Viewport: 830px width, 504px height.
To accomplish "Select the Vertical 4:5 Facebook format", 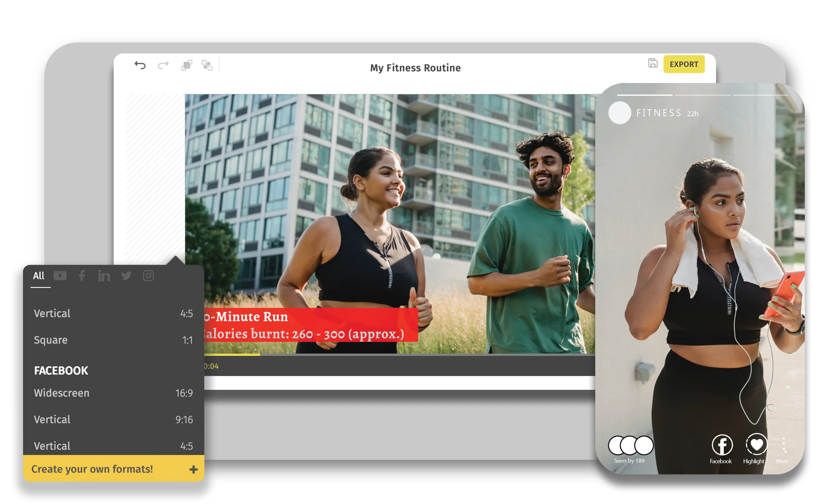I will tap(113, 447).
